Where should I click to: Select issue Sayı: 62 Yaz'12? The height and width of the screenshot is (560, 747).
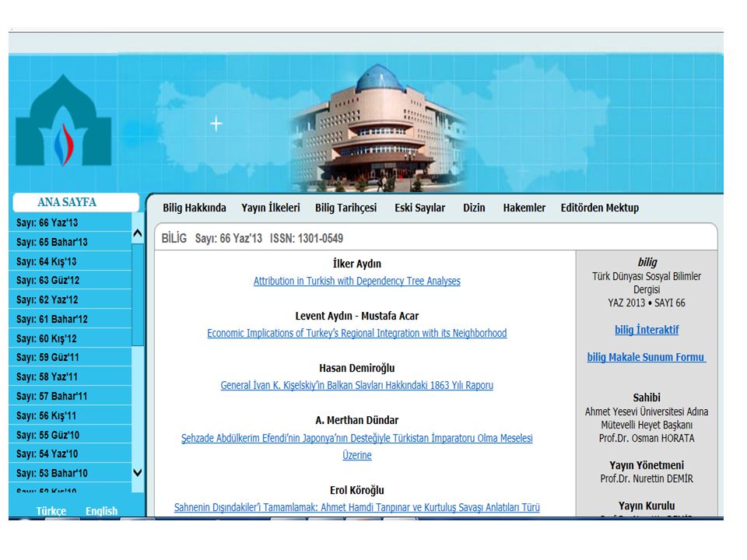coord(70,300)
